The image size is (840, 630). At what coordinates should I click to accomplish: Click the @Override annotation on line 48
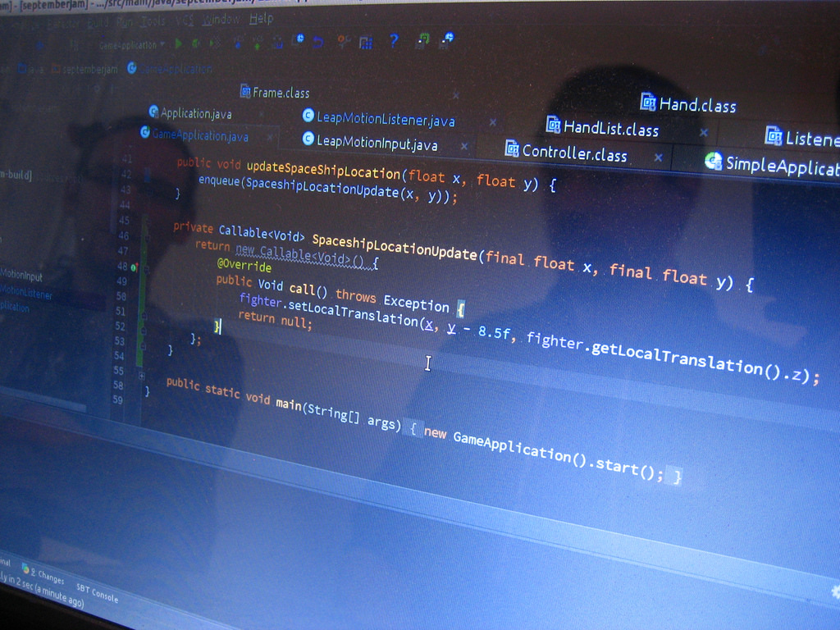[244, 265]
